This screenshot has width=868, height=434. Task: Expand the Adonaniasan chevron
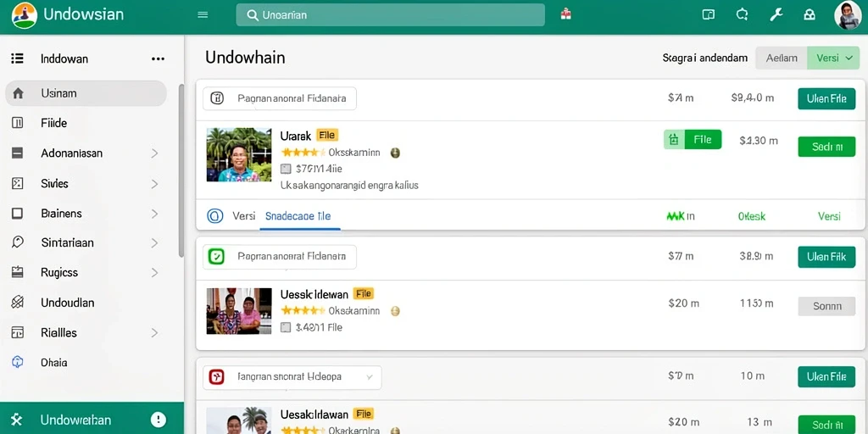154,153
